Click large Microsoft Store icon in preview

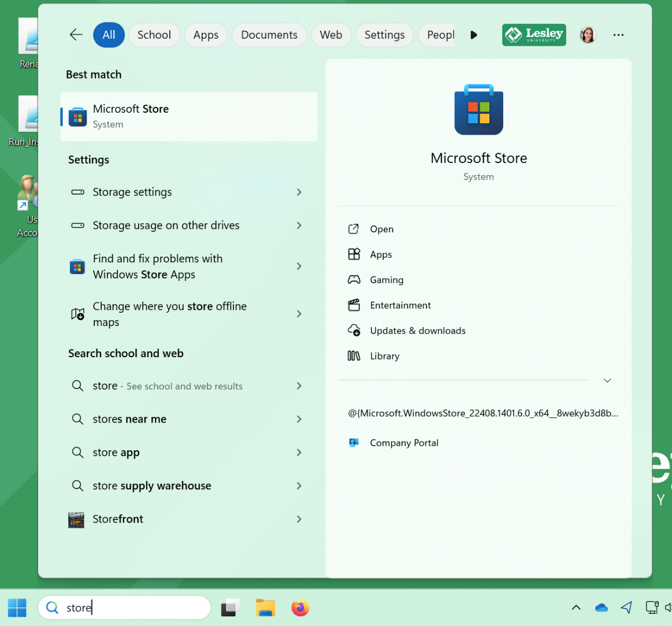(x=478, y=110)
